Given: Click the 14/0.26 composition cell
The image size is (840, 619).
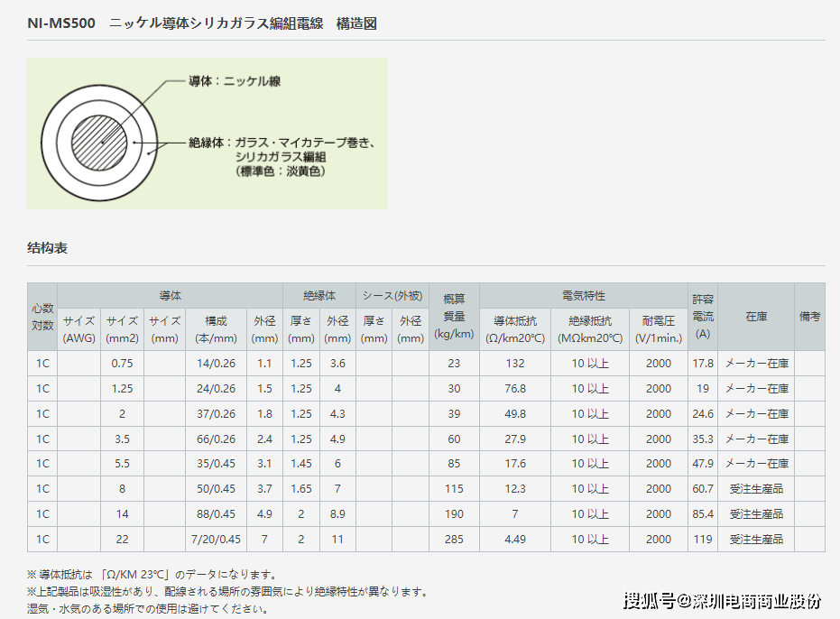Looking at the screenshot, I should tap(216, 364).
